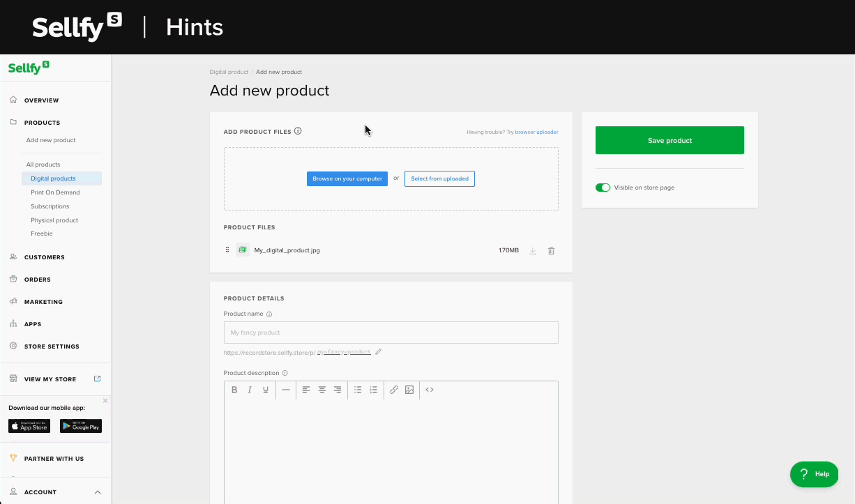Open the Products menu in sidebar
The height and width of the screenshot is (504, 855).
point(42,123)
